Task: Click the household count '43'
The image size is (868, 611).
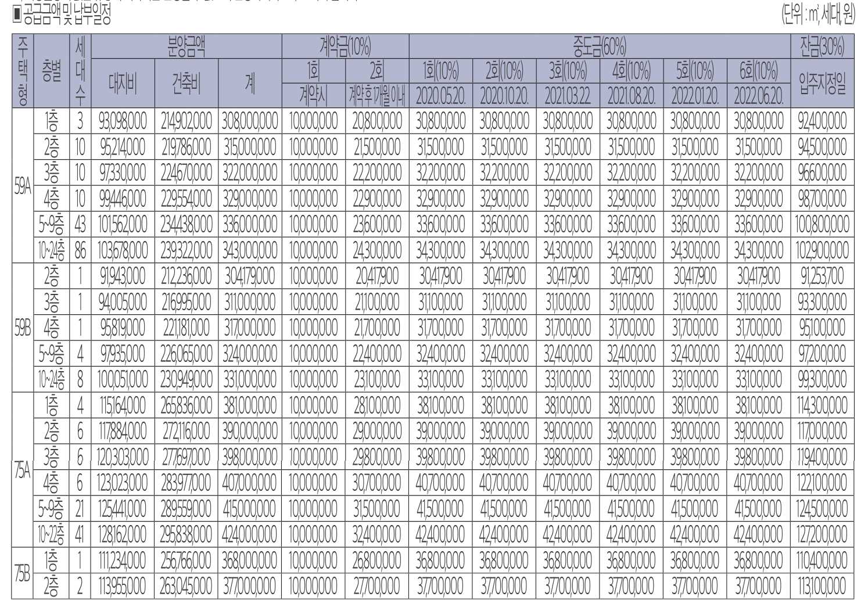Action: pyautogui.click(x=80, y=224)
